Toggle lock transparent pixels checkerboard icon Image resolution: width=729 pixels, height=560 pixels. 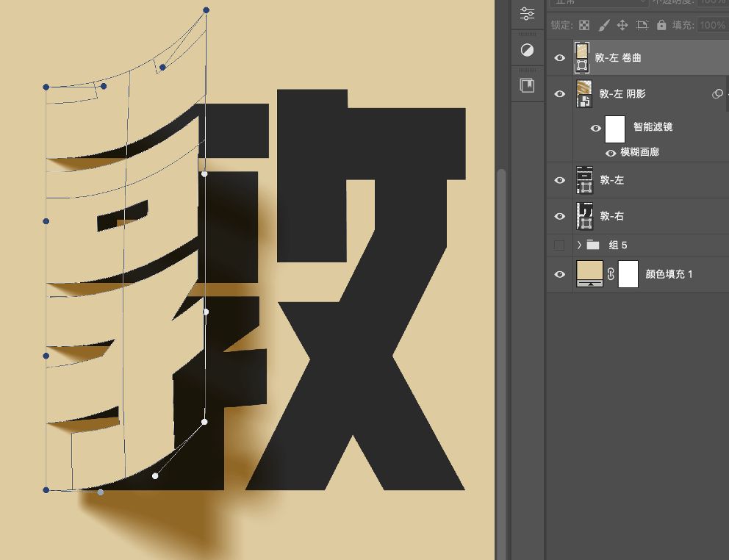coord(584,25)
